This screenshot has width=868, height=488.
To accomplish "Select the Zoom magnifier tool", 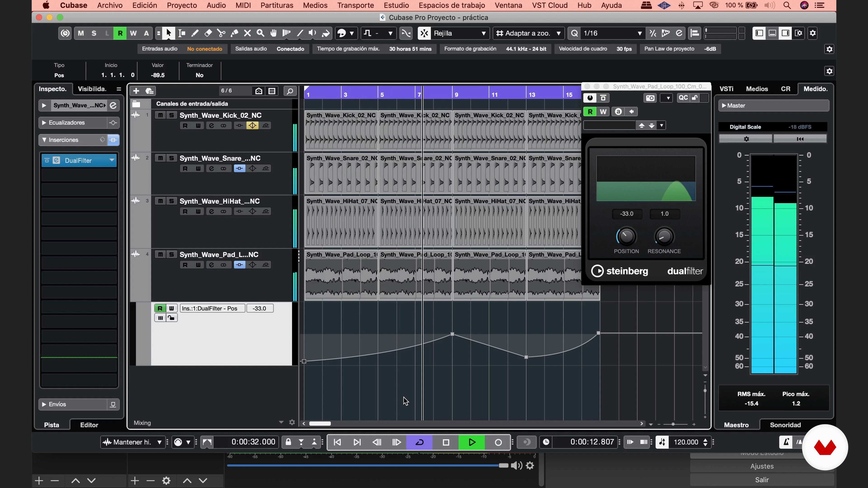I will (260, 33).
